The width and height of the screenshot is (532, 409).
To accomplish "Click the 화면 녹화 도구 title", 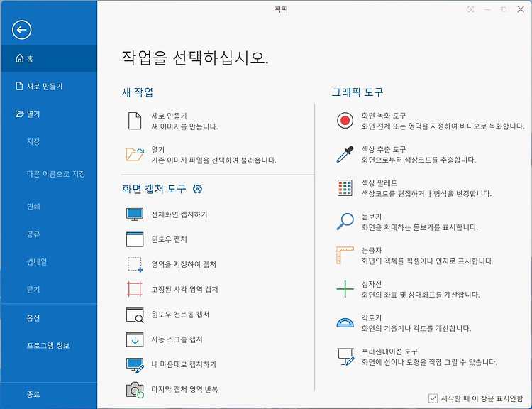I will click(384, 116).
